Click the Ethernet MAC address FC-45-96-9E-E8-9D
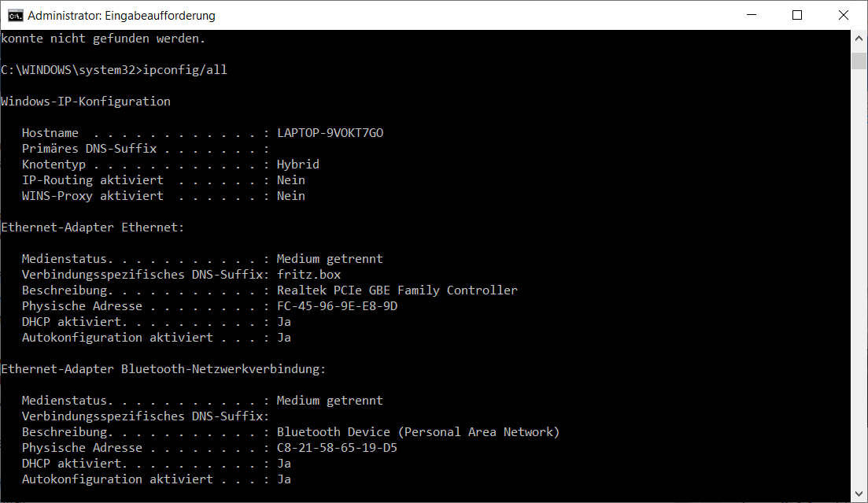 (x=337, y=306)
